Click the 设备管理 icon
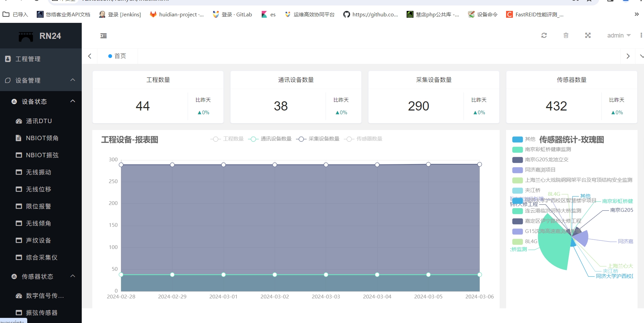This screenshot has height=323, width=644. (8, 80)
